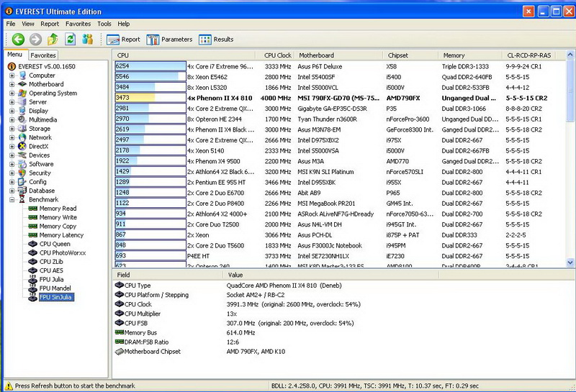Expand the Computer tree node
576x392 pixels.
click(12, 76)
